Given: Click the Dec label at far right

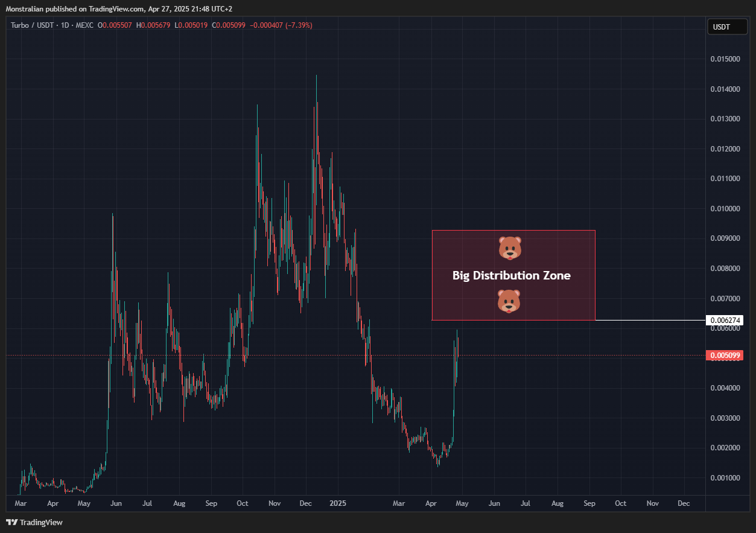Looking at the screenshot, I should [684, 503].
